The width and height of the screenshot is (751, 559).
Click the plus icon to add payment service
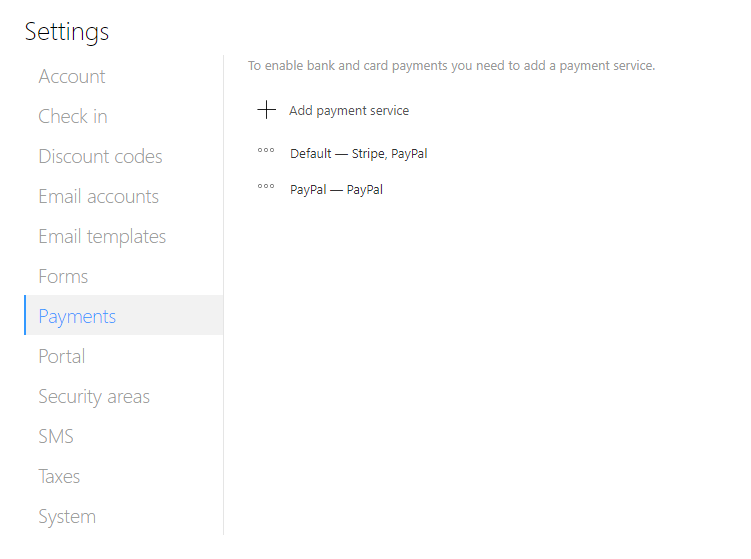point(266,110)
